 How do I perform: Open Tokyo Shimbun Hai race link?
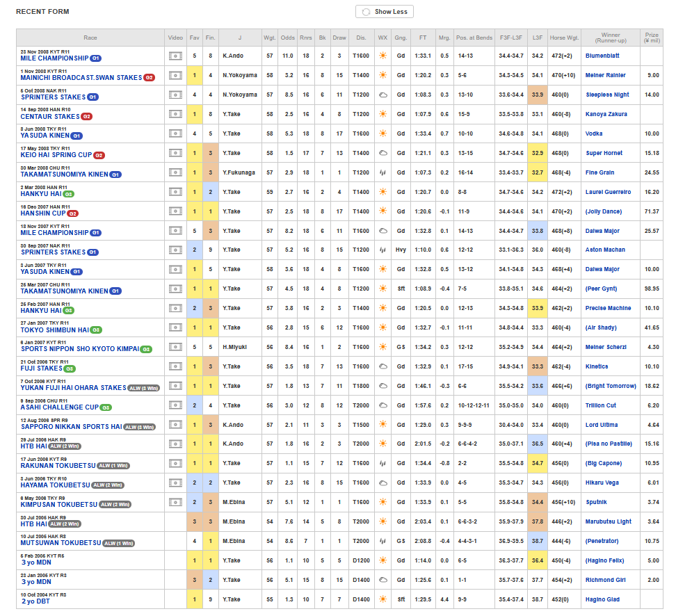tap(55, 330)
